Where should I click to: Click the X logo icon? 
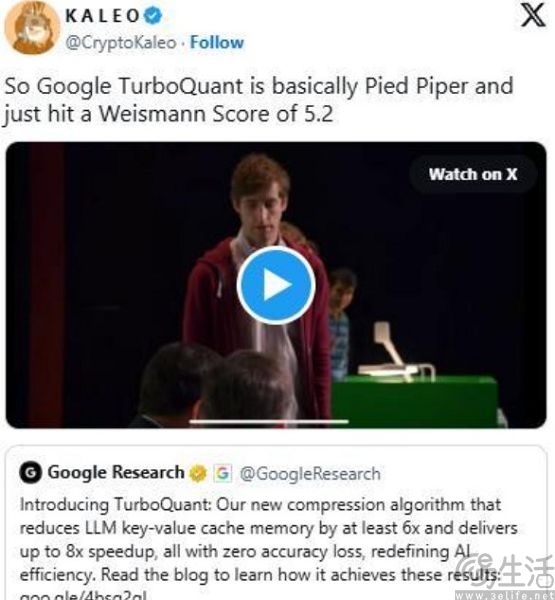533,15
